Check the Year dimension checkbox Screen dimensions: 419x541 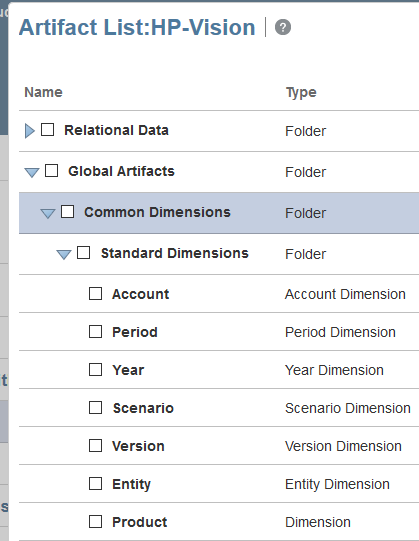click(x=96, y=370)
